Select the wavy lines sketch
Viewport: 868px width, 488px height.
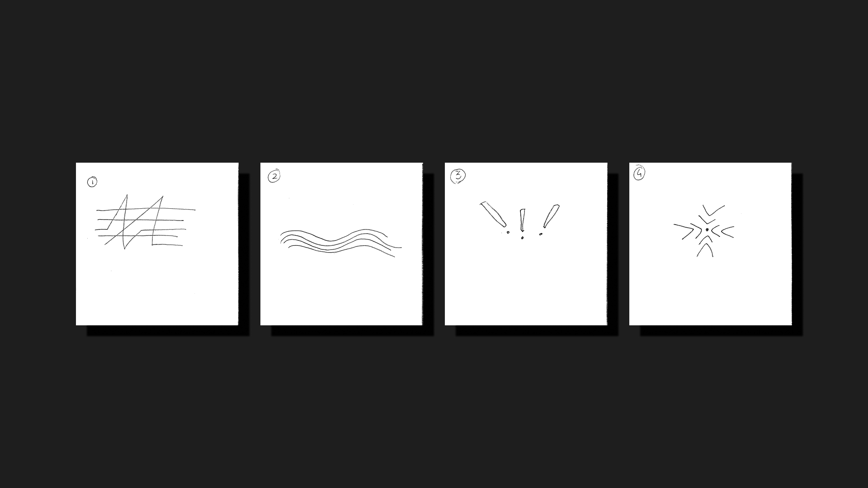point(340,243)
